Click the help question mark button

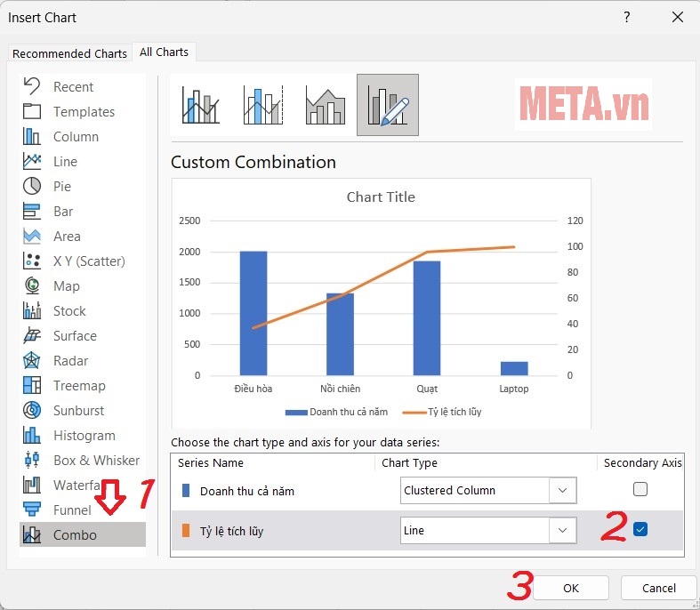627,17
